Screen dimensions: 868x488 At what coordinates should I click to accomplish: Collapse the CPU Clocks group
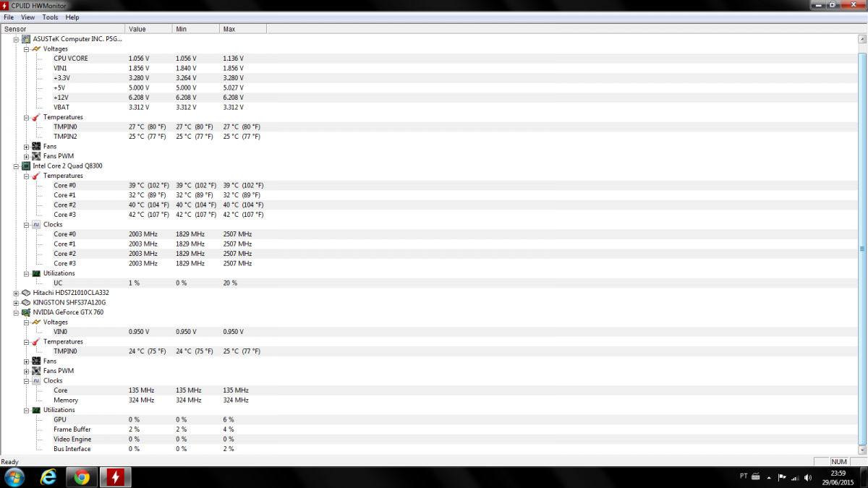(x=26, y=224)
